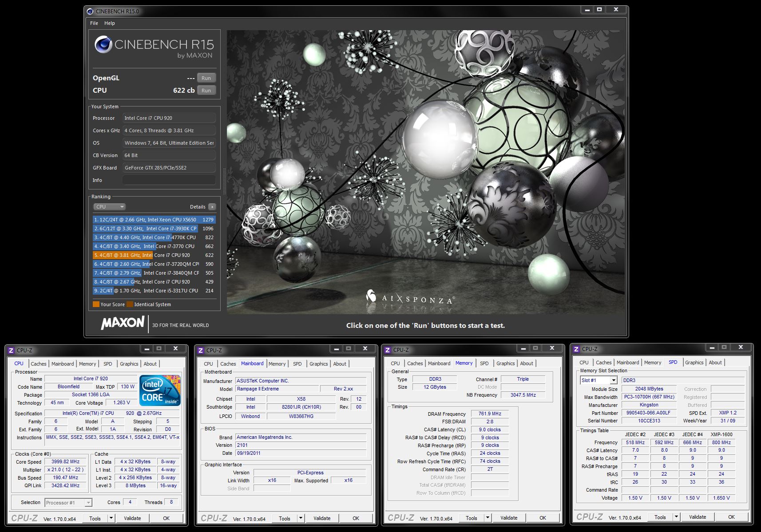This screenshot has height=532, width=761.
Task: Click Tools button in SPD CPU-Z window
Action: (x=660, y=517)
